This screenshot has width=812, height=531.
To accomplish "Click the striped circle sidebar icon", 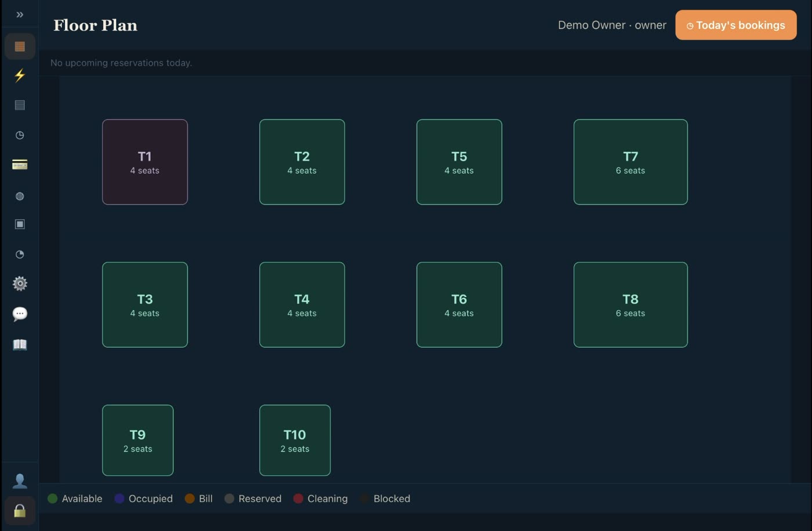I will (20, 196).
